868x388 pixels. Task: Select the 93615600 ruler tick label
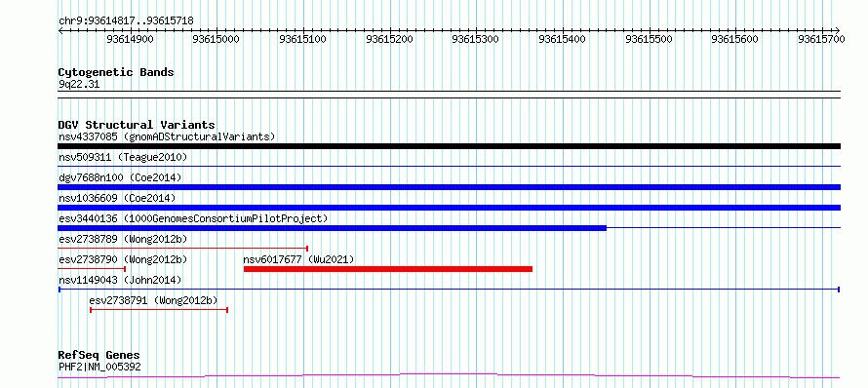coord(734,39)
